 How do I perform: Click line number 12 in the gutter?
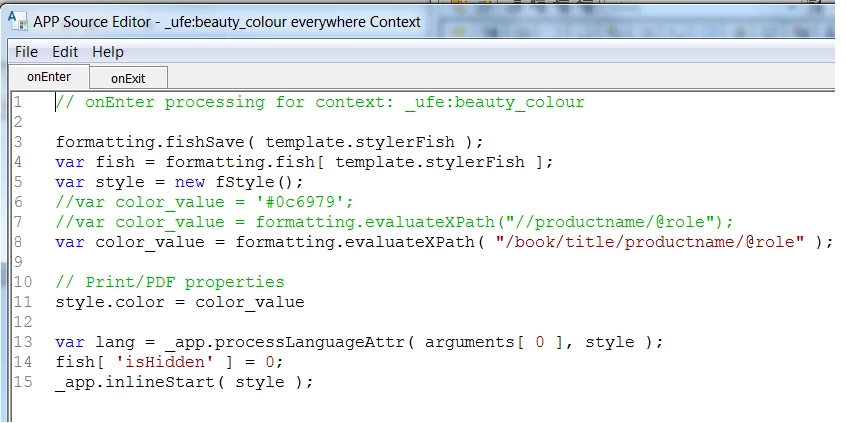(23, 322)
